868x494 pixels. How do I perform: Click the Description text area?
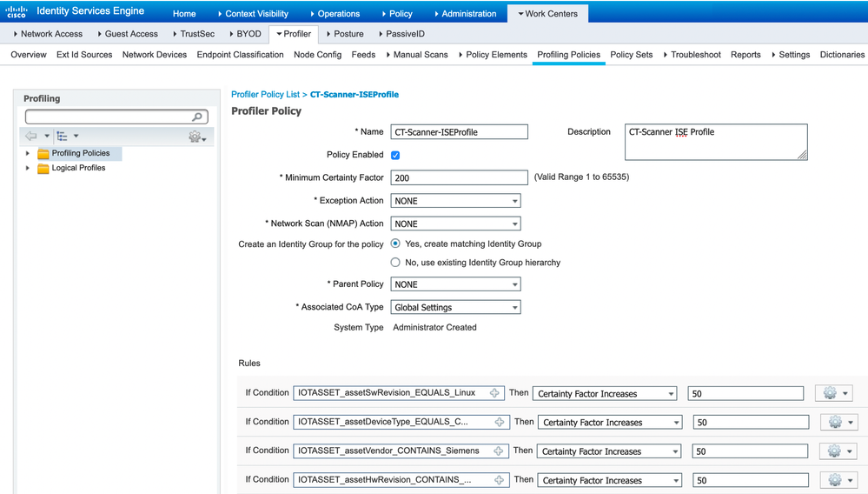[x=716, y=143]
